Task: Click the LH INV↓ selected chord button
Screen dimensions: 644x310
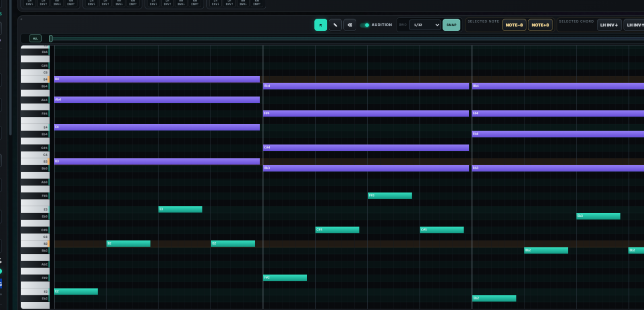Action: click(609, 25)
